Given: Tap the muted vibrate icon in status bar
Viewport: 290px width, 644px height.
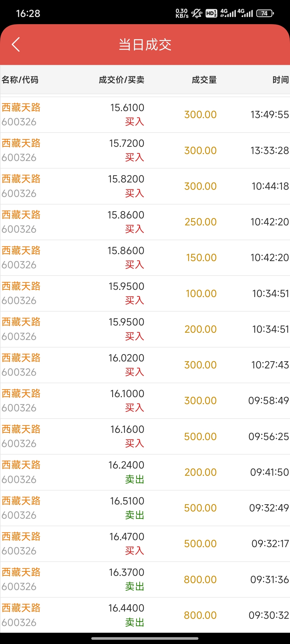Looking at the screenshot, I should click(197, 13).
